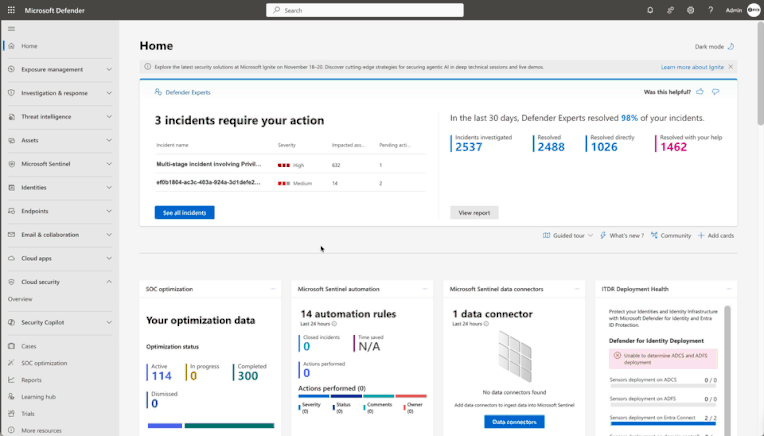Go to Learning hub in sidebar
This screenshot has height=436, width=764.
tap(38, 397)
